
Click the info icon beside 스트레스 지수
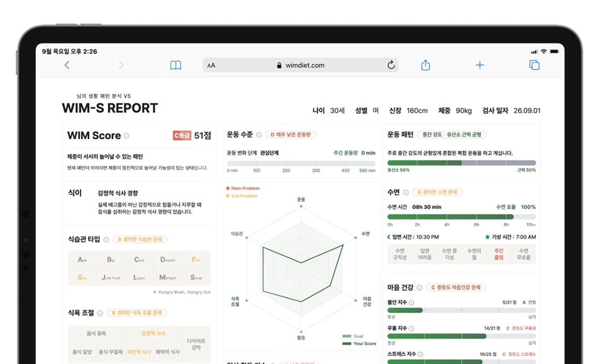pyautogui.click(x=420, y=354)
